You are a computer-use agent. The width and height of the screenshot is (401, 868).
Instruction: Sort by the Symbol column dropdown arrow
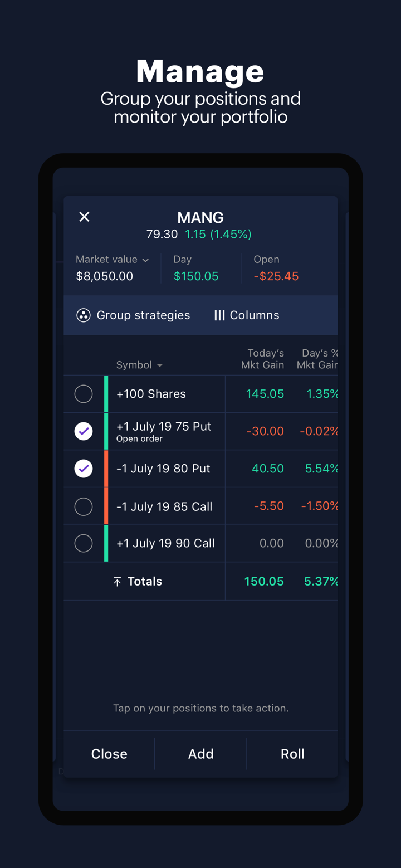(160, 365)
